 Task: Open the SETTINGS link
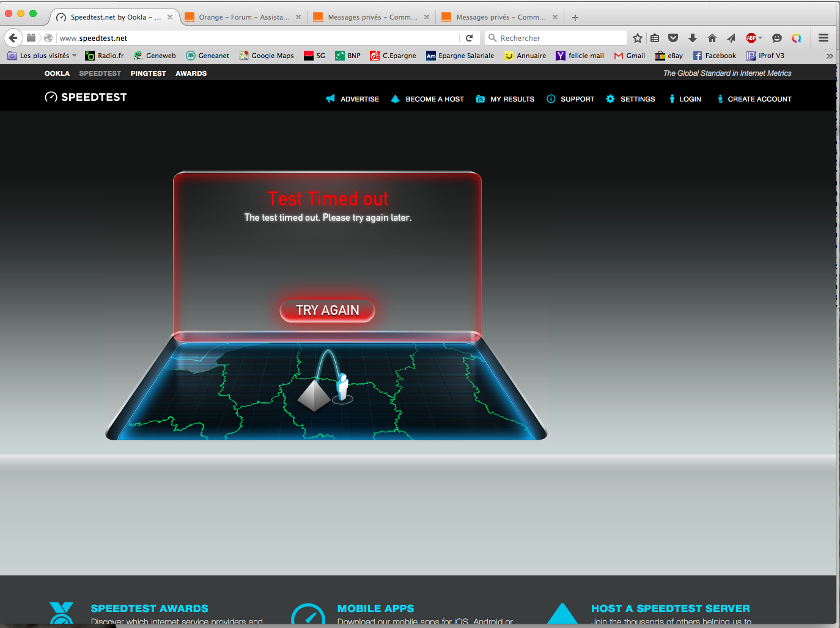pyautogui.click(x=638, y=99)
